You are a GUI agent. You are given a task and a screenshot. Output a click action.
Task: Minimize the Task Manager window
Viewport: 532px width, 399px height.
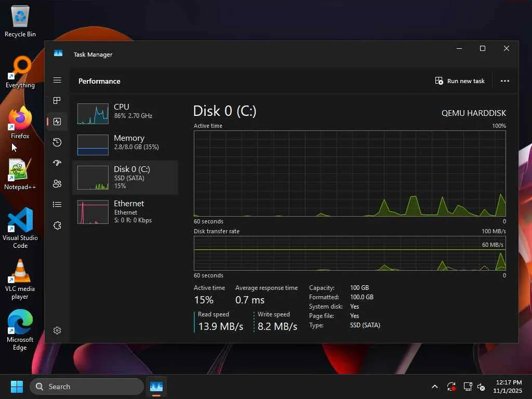[x=459, y=48]
